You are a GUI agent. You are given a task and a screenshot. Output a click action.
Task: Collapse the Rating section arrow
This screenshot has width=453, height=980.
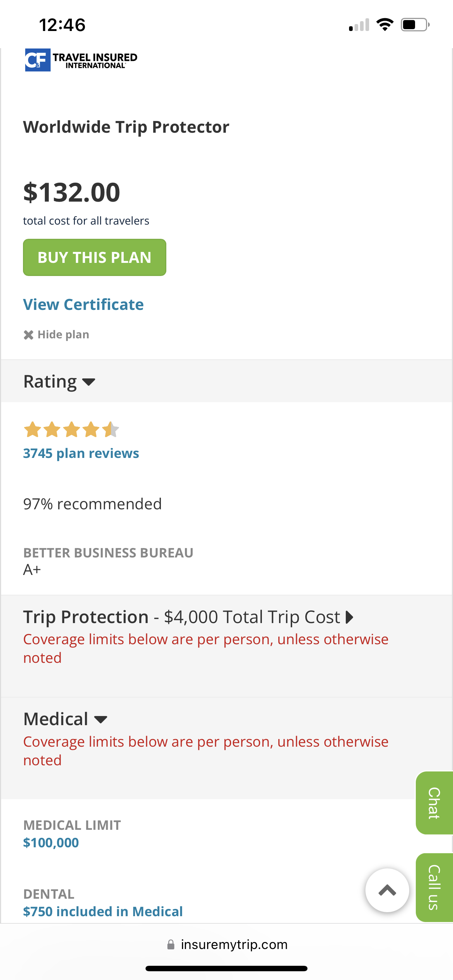point(89,382)
